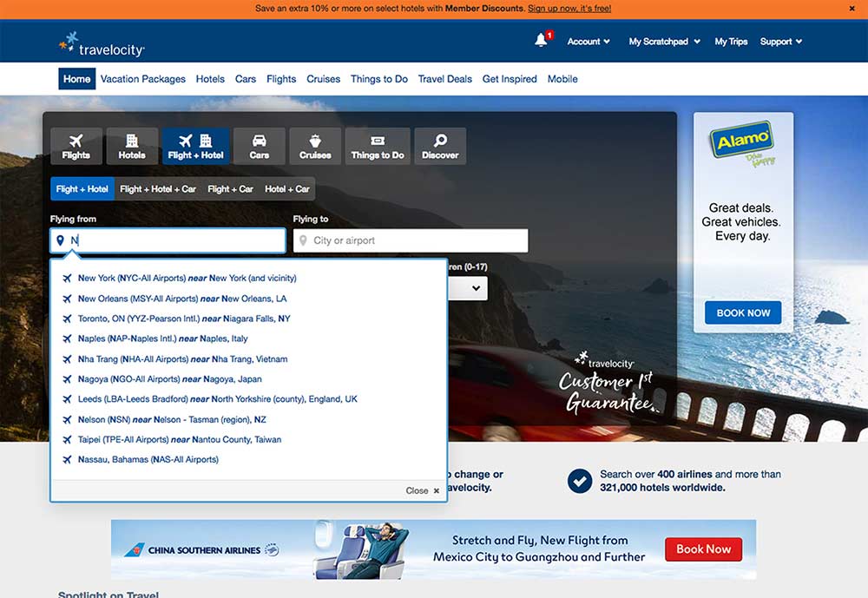Expand the Support dropdown menu

pyautogui.click(x=781, y=42)
